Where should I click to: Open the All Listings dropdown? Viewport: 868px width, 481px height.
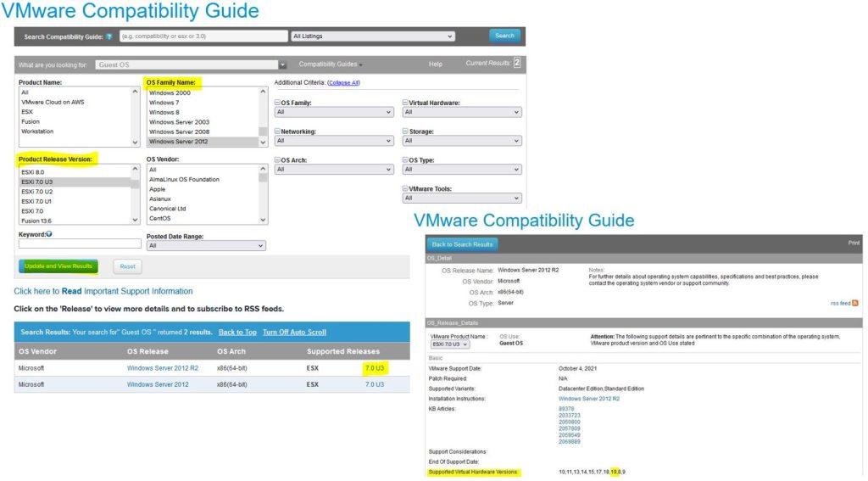(x=373, y=36)
